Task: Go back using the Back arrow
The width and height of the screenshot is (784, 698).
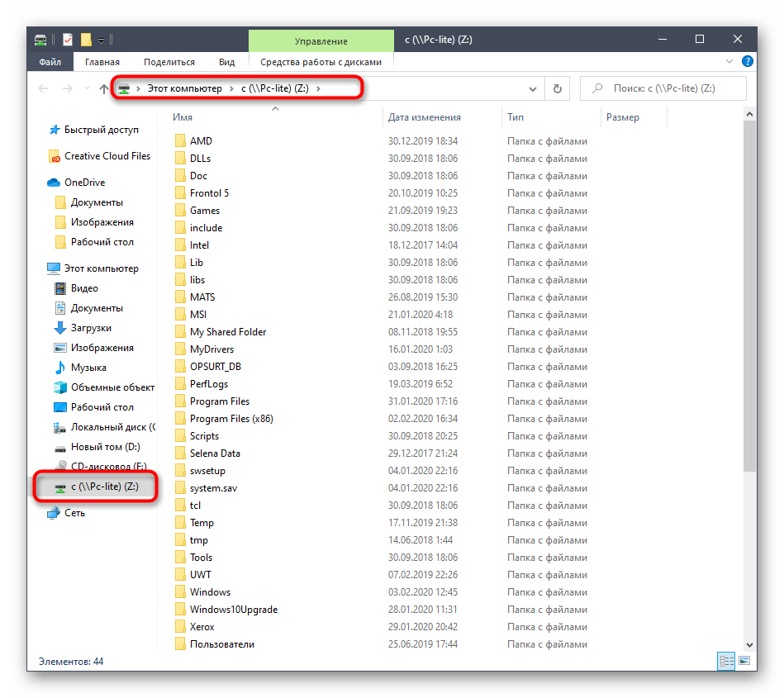Action: [x=45, y=89]
